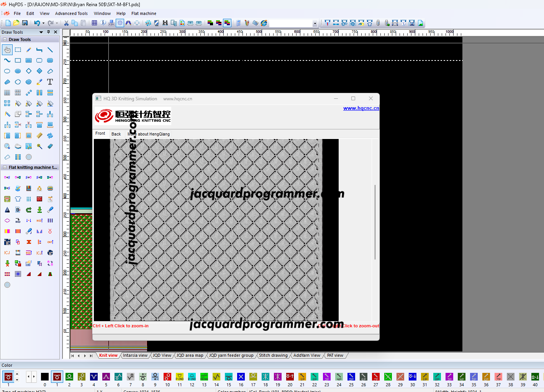The height and width of the screenshot is (392, 544).
Task: Open the Undo history dropdown arrow
Action: [43, 23]
